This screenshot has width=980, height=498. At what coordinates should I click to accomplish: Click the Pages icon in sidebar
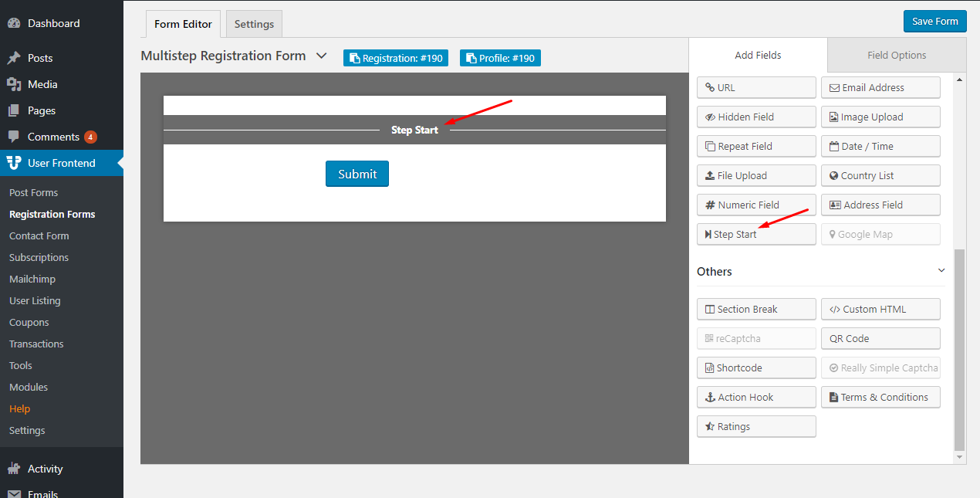pos(14,110)
